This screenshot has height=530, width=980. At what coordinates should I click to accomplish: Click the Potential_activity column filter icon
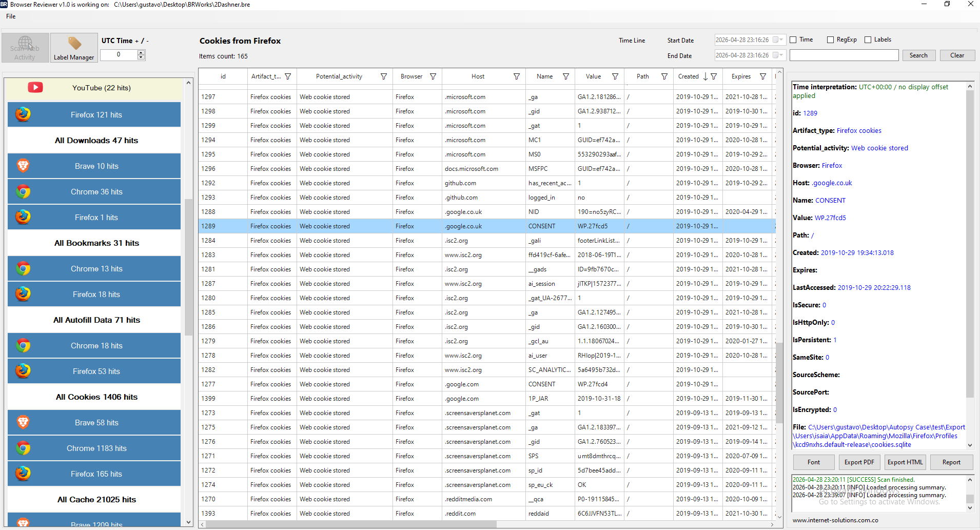(384, 76)
